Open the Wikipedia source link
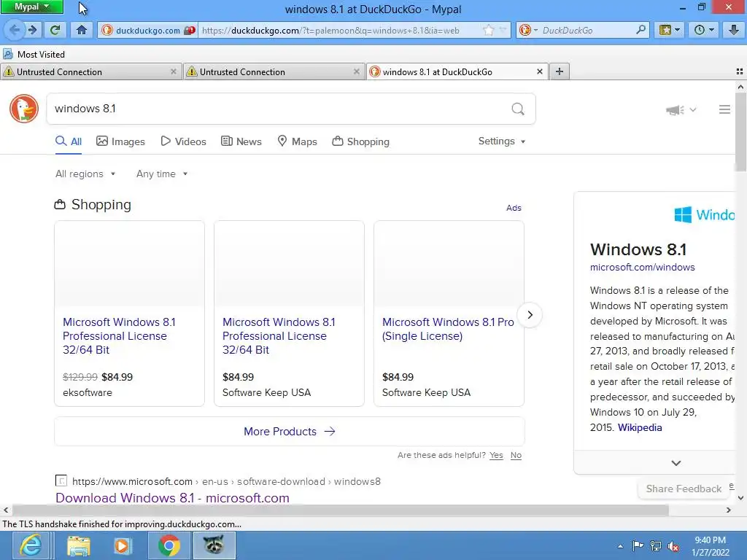This screenshot has width=747, height=560. click(640, 427)
